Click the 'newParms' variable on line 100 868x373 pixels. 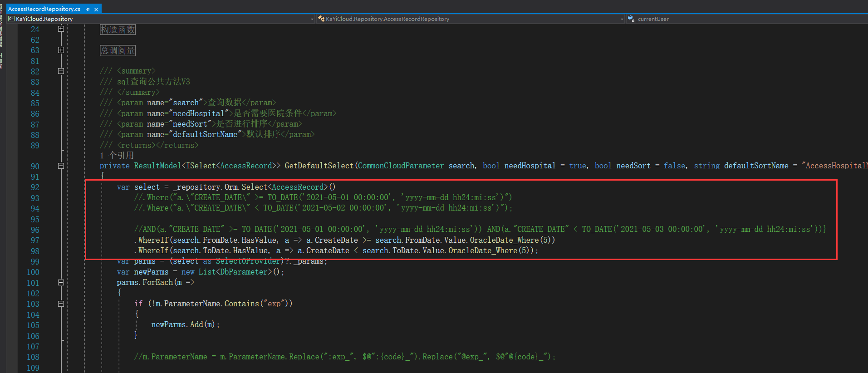pos(151,272)
